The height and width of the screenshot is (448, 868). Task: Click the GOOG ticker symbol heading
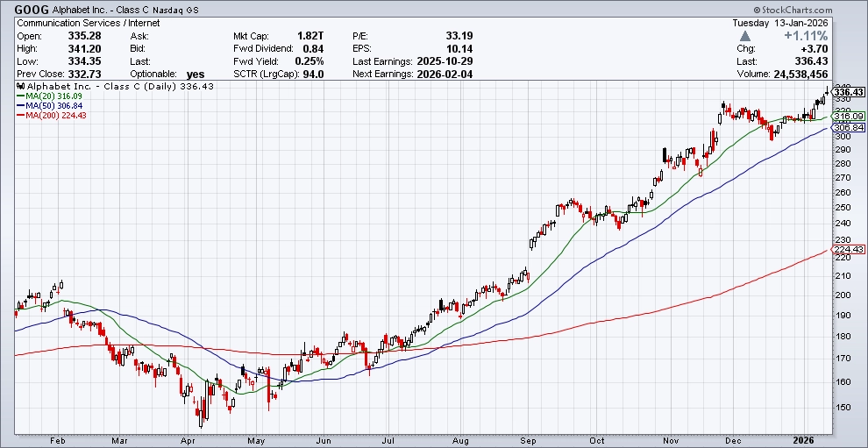[32, 10]
